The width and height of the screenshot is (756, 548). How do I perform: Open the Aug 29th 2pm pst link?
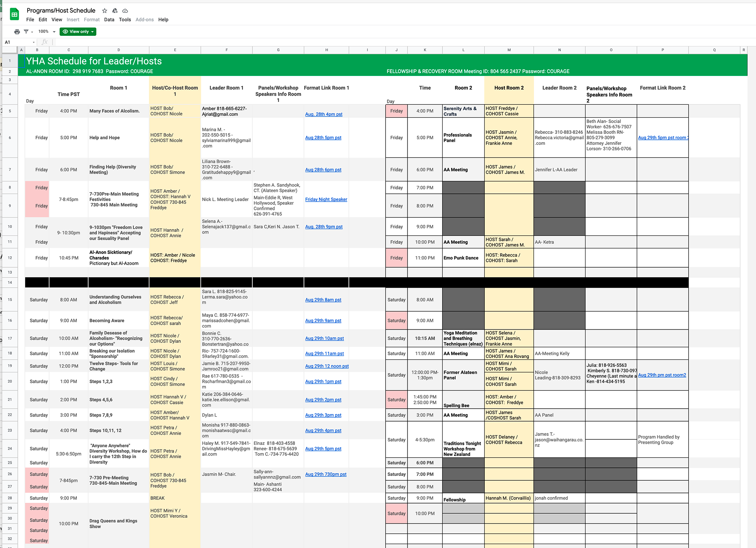pyautogui.click(x=323, y=400)
